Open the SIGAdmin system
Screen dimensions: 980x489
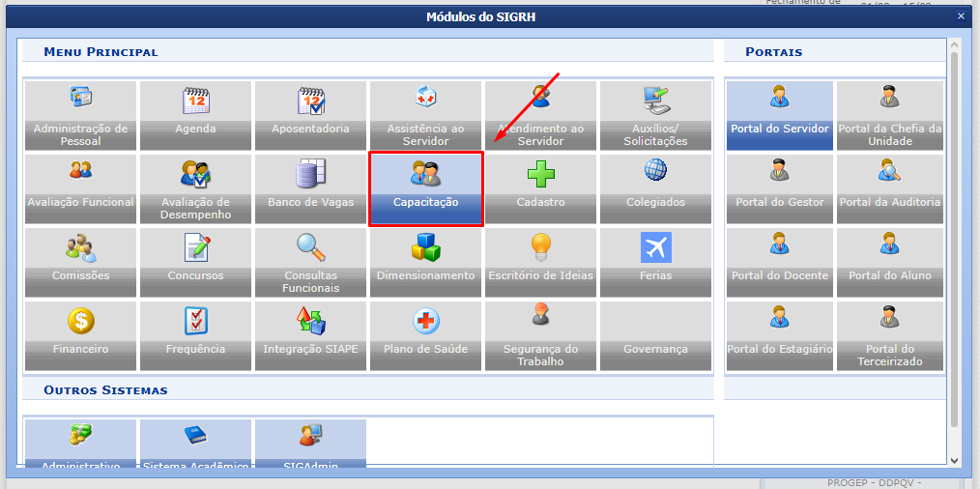pyautogui.click(x=310, y=445)
